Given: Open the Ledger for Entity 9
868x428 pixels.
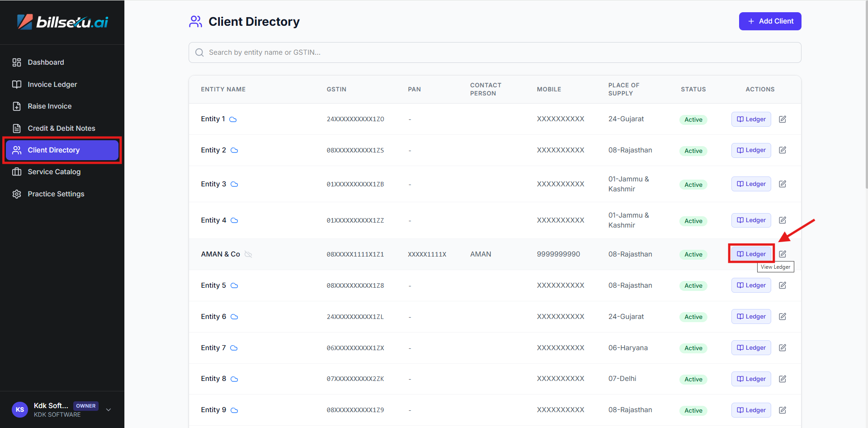Looking at the screenshot, I should 751,410.
